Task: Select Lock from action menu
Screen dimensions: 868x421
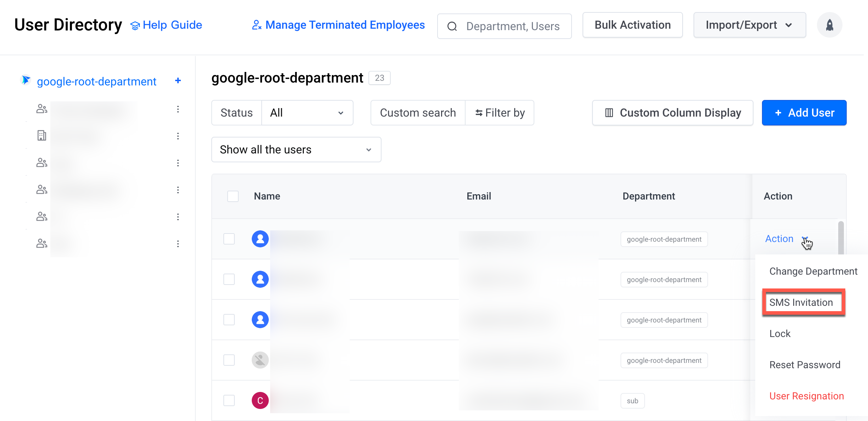Action: (780, 334)
